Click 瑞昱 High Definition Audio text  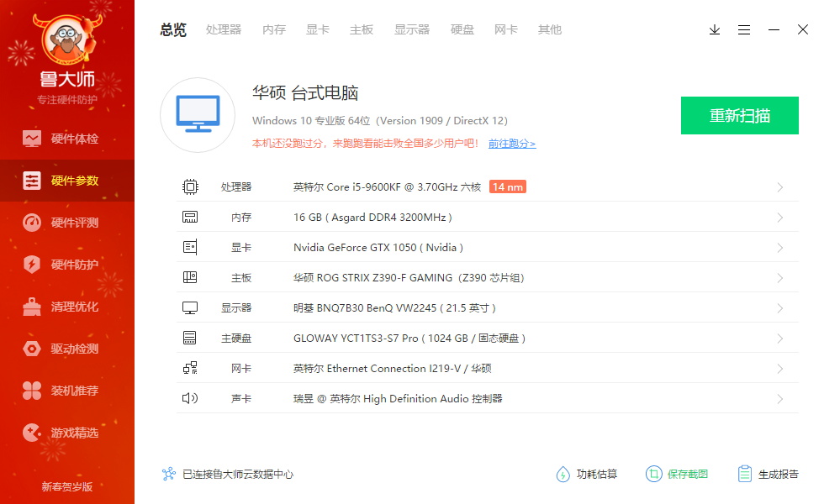(398, 398)
